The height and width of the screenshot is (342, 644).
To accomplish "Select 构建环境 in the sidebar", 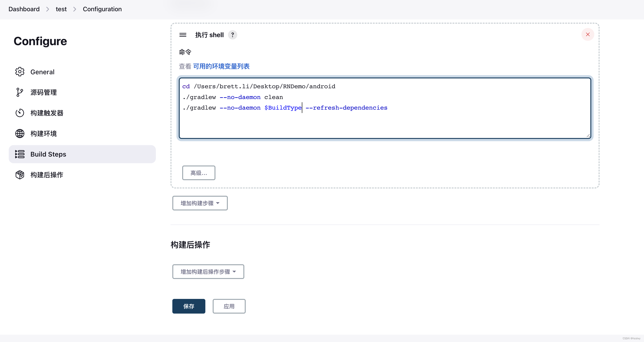I will [82, 133].
